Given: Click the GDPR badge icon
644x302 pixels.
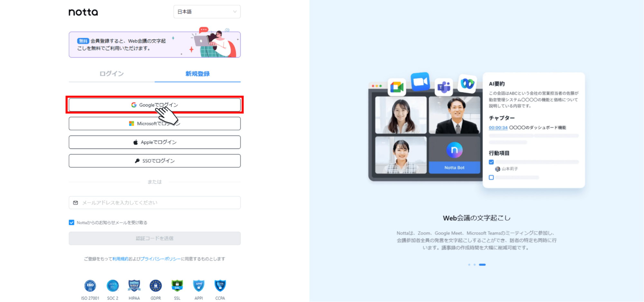Looking at the screenshot, I should [156, 285].
